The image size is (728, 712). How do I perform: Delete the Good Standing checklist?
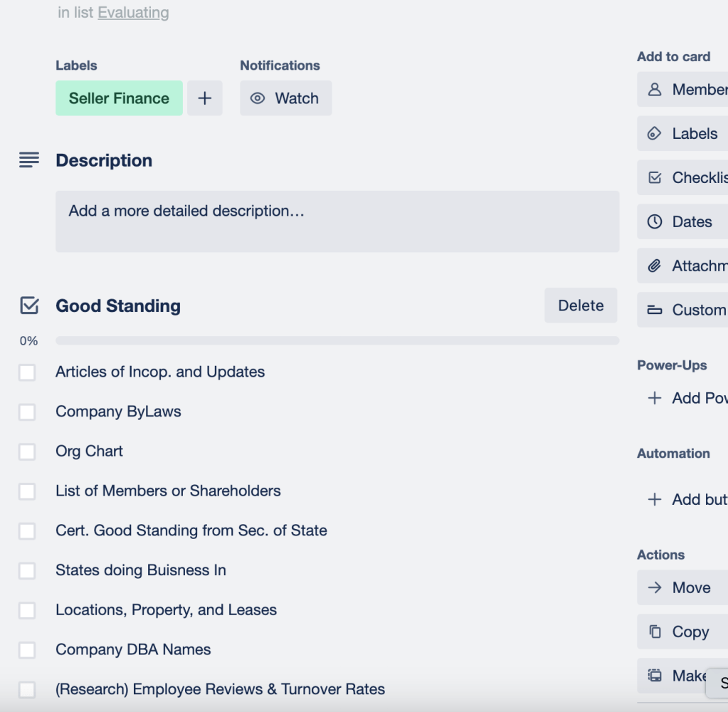[581, 305]
